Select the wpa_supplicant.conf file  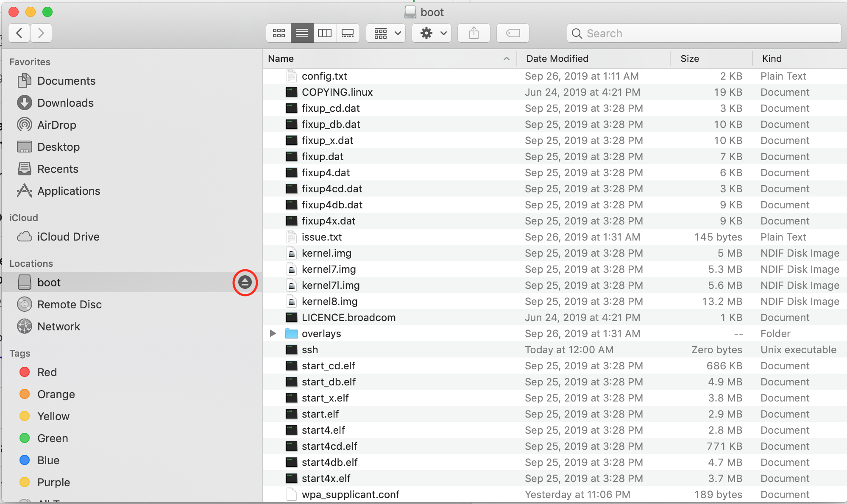pos(350,494)
